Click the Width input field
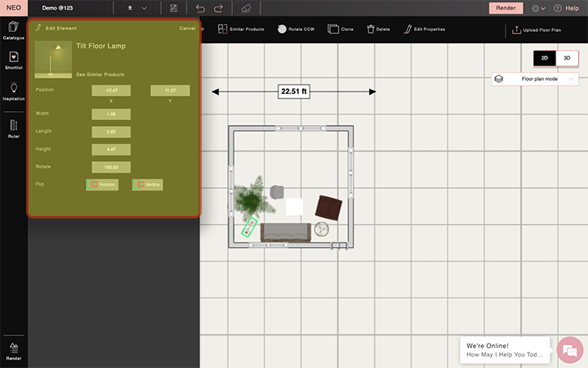Screen dimensions: 588x368 (x=111, y=114)
